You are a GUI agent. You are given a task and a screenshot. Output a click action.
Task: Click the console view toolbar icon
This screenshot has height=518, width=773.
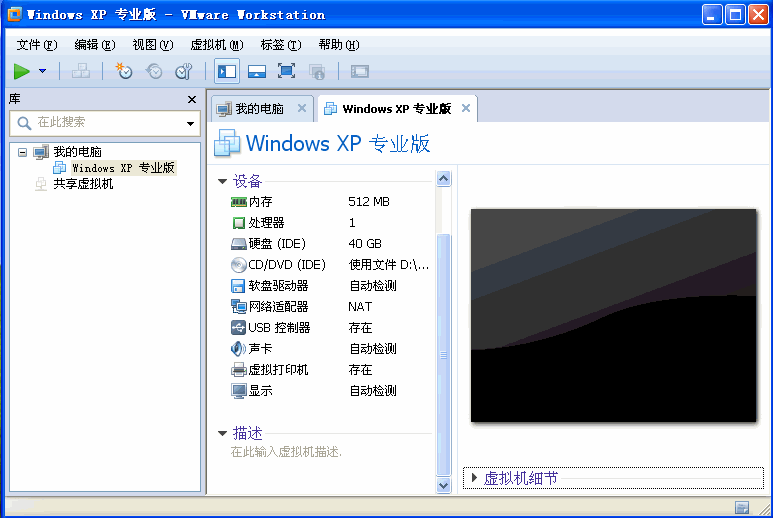click(x=360, y=71)
